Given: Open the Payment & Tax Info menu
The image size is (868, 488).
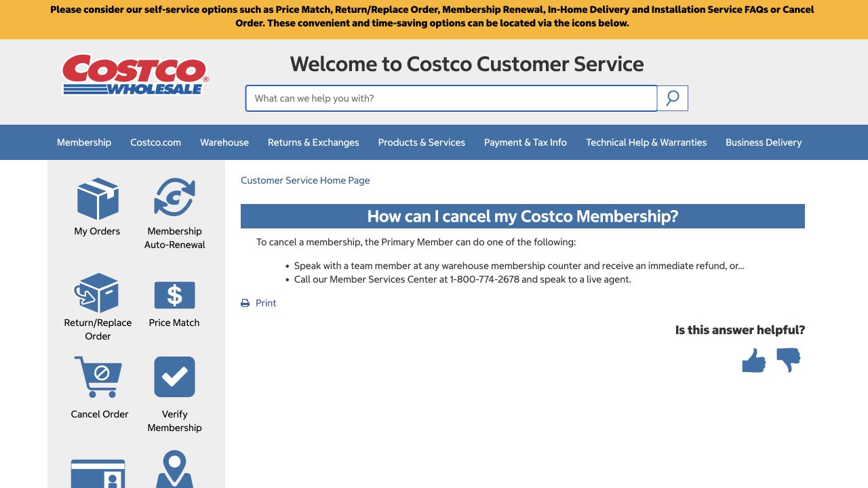Looking at the screenshot, I should tap(526, 142).
